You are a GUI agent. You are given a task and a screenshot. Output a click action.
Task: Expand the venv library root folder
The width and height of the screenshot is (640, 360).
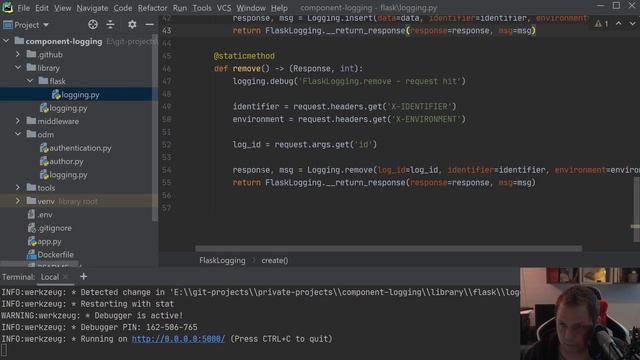pos(18,201)
